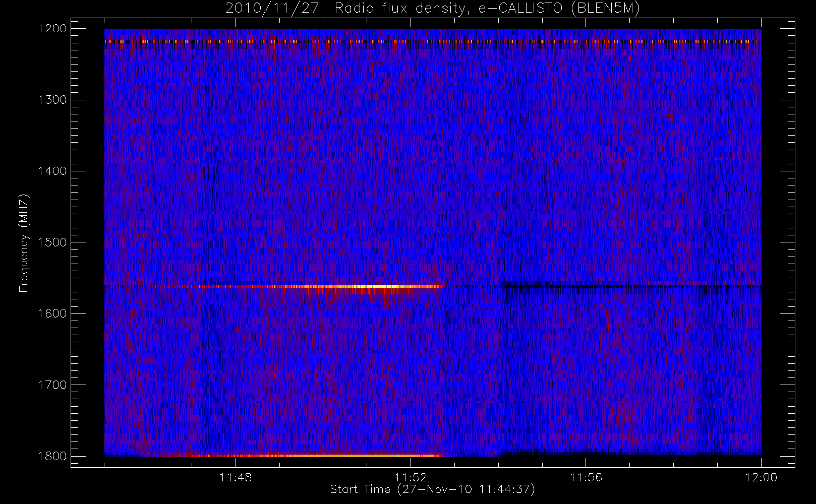Click the 1500 frequency axis label
The width and height of the screenshot is (816, 504).
(x=53, y=242)
